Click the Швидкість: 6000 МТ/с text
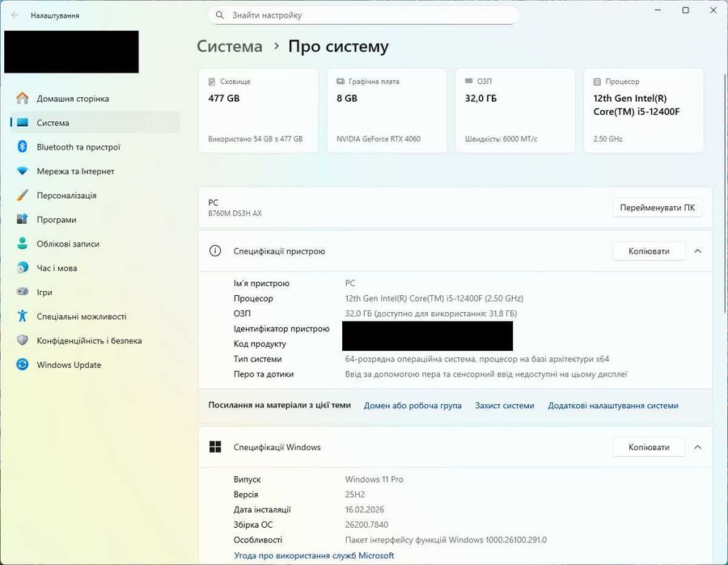This screenshot has width=728, height=565. click(501, 139)
